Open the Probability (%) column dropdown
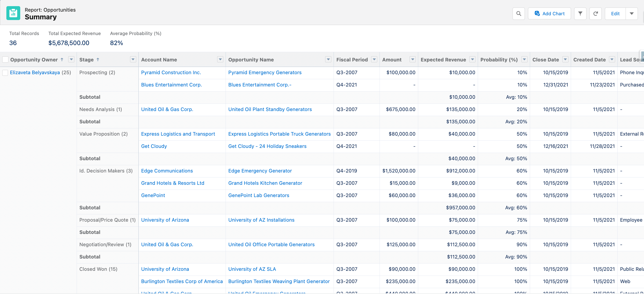Viewport: 644px width, 294px height. point(524,59)
